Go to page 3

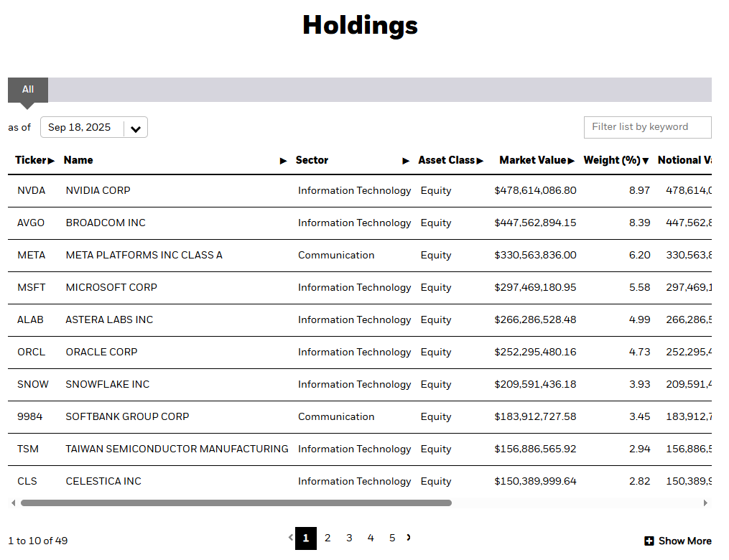tap(349, 538)
